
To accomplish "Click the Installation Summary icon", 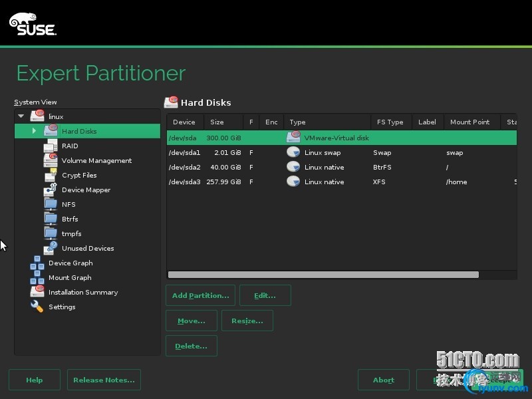I will tap(37, 292).
